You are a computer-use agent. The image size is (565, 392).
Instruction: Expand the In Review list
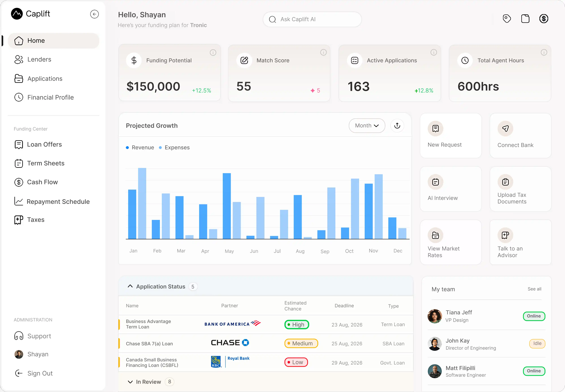point(131,382)
